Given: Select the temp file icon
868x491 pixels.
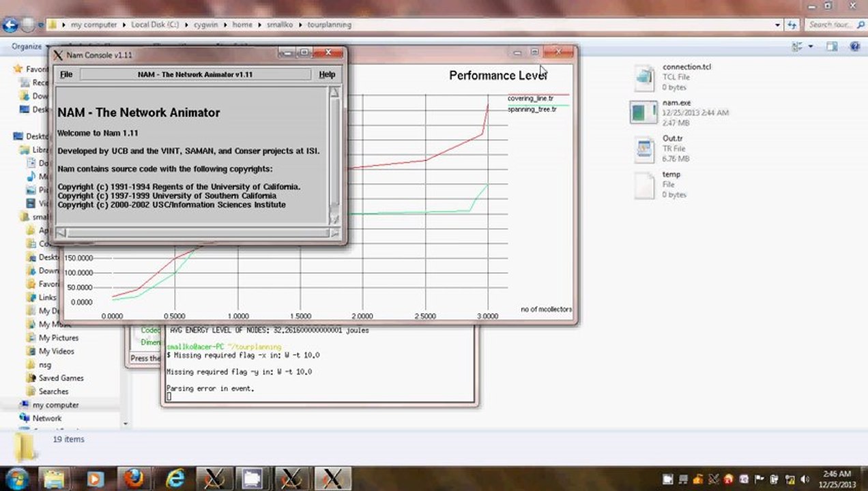Looking at the screenshot, I should coord(644,185).
